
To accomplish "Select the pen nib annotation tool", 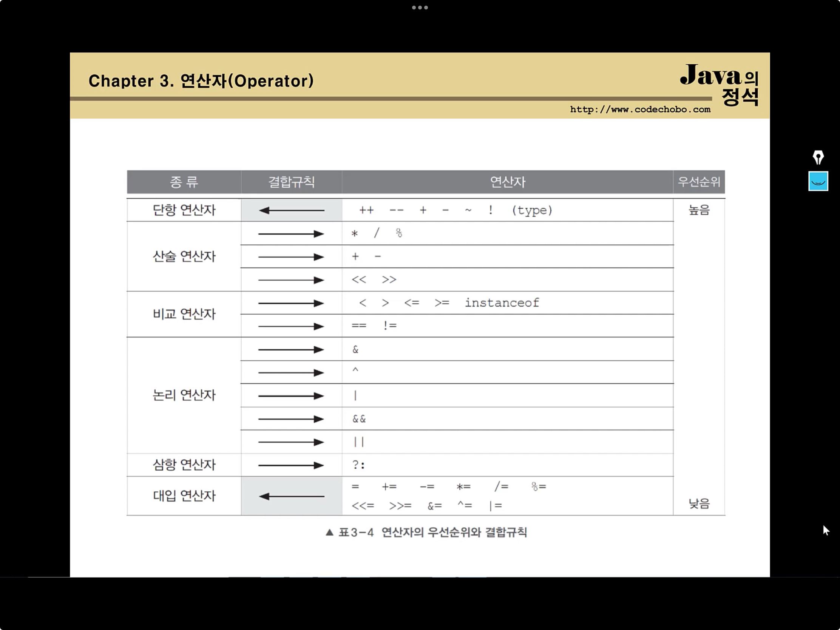I will click(818, 157).
